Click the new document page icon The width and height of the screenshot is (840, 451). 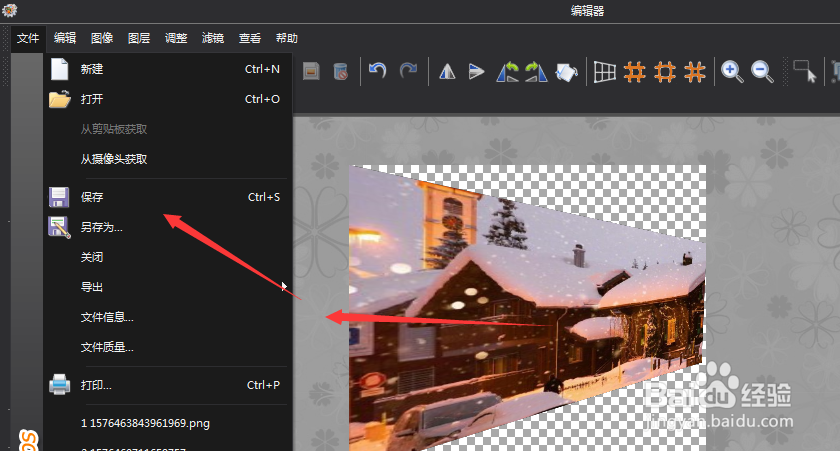coord(59,69)
